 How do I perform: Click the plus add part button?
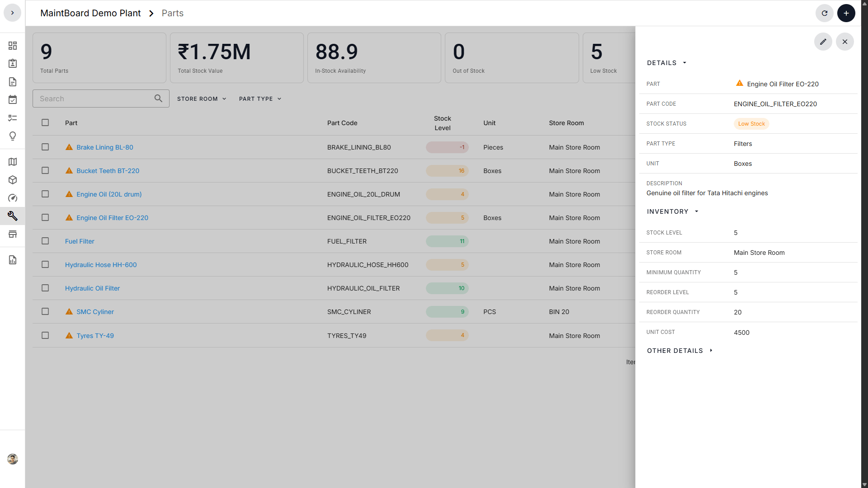(846, 13)
